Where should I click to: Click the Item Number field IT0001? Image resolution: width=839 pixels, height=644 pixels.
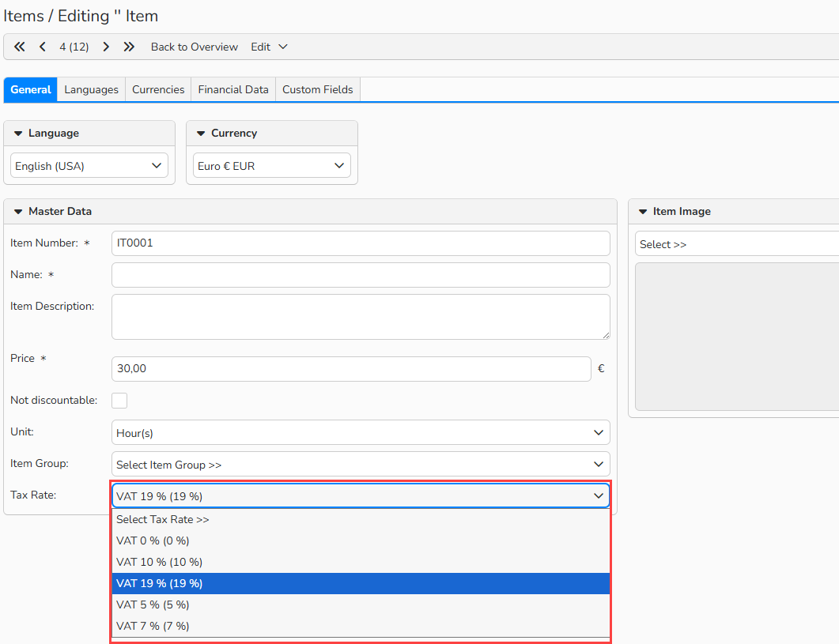pos(361,243)
